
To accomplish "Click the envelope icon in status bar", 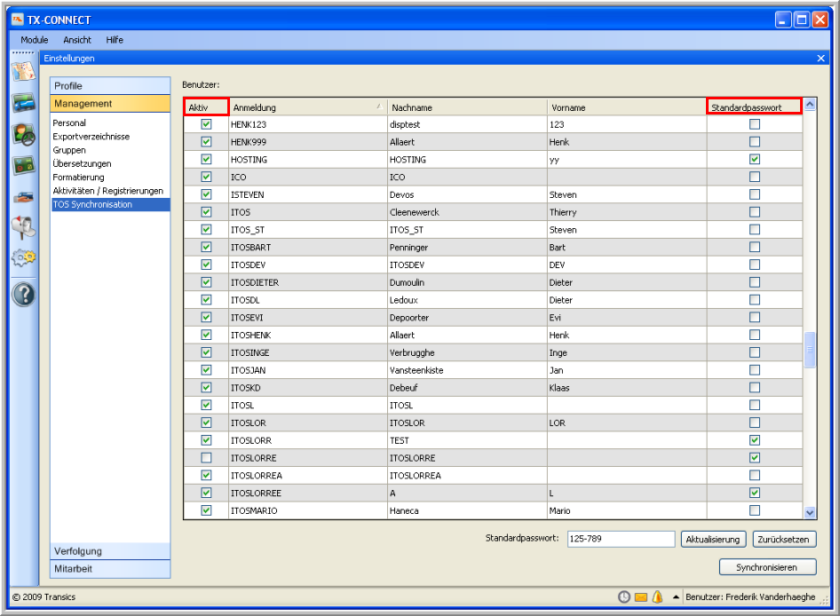I will (641, 596).
